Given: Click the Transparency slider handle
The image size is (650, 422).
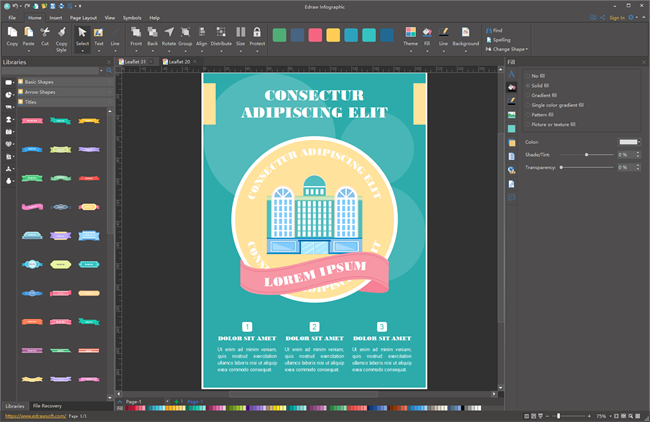Looking at the screenshot, I should pos(561,167).
